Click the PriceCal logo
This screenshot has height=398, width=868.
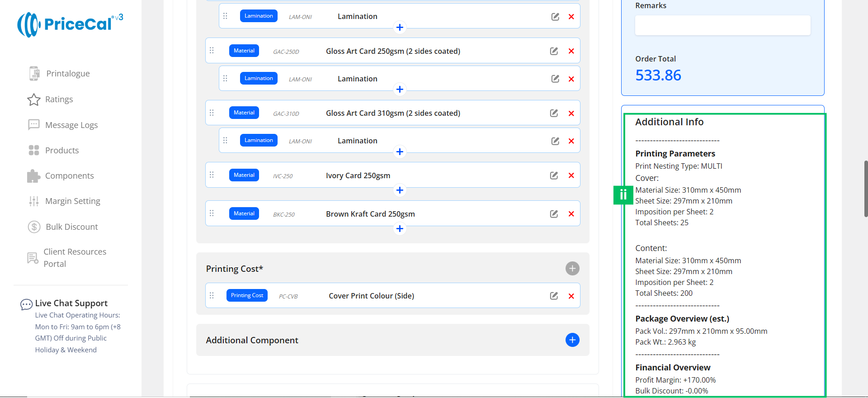pos(70,24)
